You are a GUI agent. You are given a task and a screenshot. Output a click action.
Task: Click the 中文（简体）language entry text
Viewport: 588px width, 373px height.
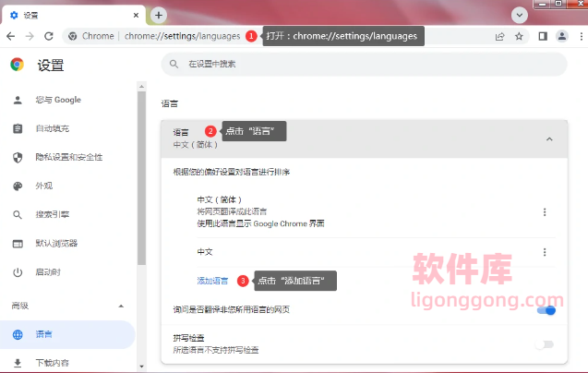[220, 199]
